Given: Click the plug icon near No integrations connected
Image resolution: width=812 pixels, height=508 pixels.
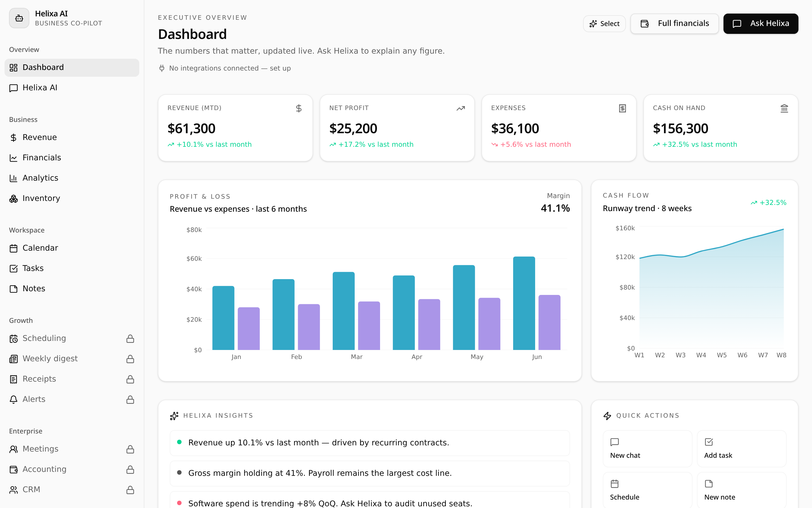Looking at the screenshot, I should [162, 68].
